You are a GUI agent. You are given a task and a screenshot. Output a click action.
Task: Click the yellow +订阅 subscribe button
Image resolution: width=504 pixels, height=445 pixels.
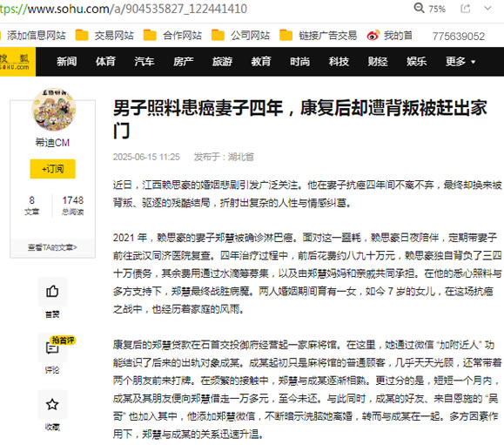[53, 169]
